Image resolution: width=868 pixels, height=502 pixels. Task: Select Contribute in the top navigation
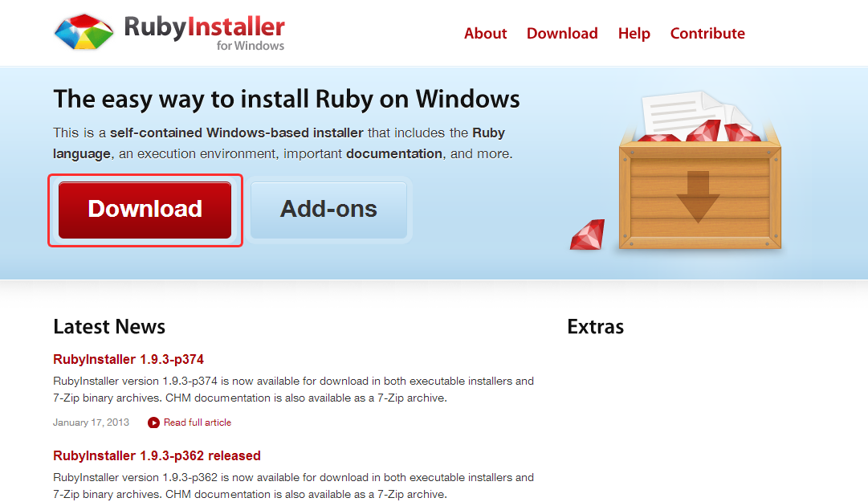[x=707, y=34]
